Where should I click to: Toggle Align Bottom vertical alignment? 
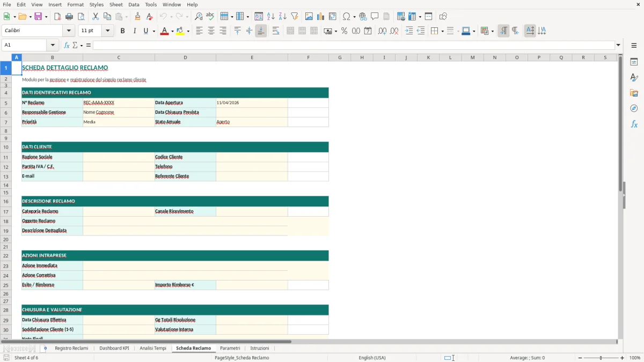point(261,31)
